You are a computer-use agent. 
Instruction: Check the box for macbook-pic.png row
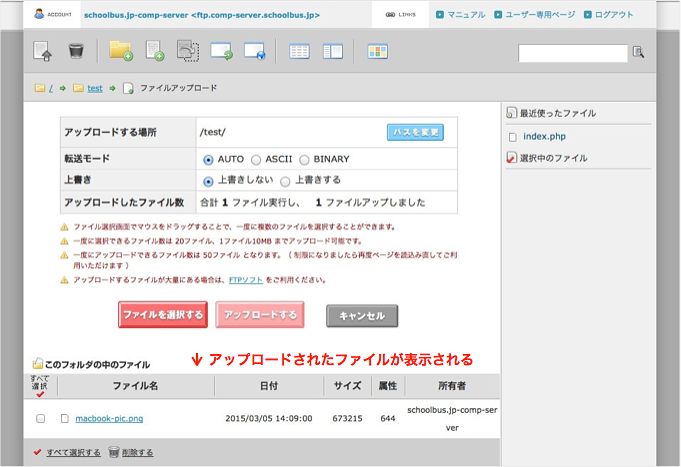(40, 418)
